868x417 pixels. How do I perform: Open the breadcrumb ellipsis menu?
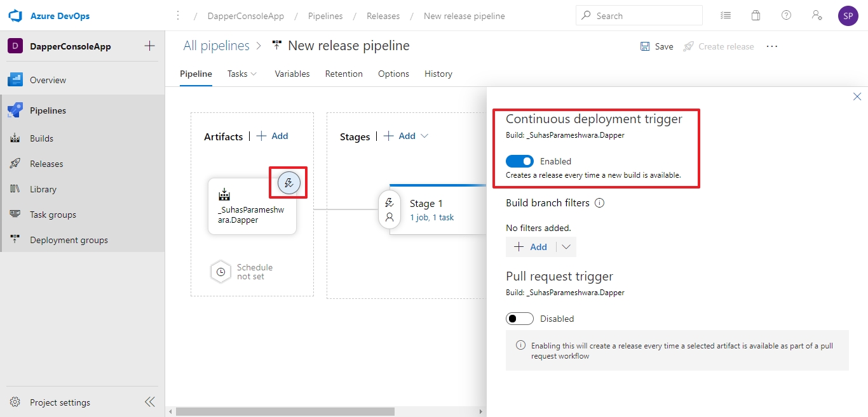click(x=178, y=16)
